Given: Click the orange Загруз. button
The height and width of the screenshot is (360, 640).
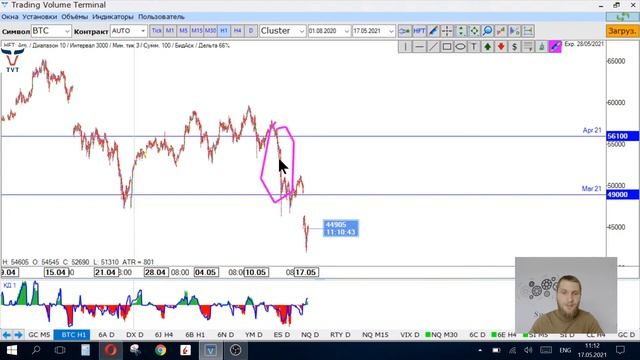Looking at the screenshot, I should point(622,31).
